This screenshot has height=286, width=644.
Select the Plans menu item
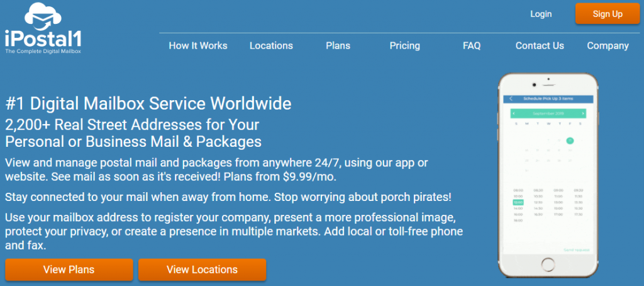tap(338, 46)
